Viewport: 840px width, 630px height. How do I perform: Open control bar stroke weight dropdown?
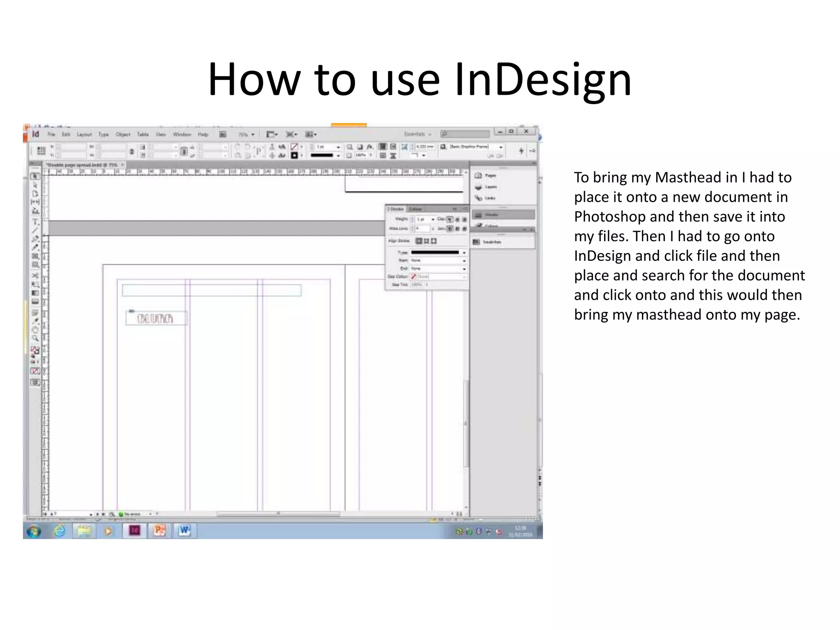pos(338,147)
